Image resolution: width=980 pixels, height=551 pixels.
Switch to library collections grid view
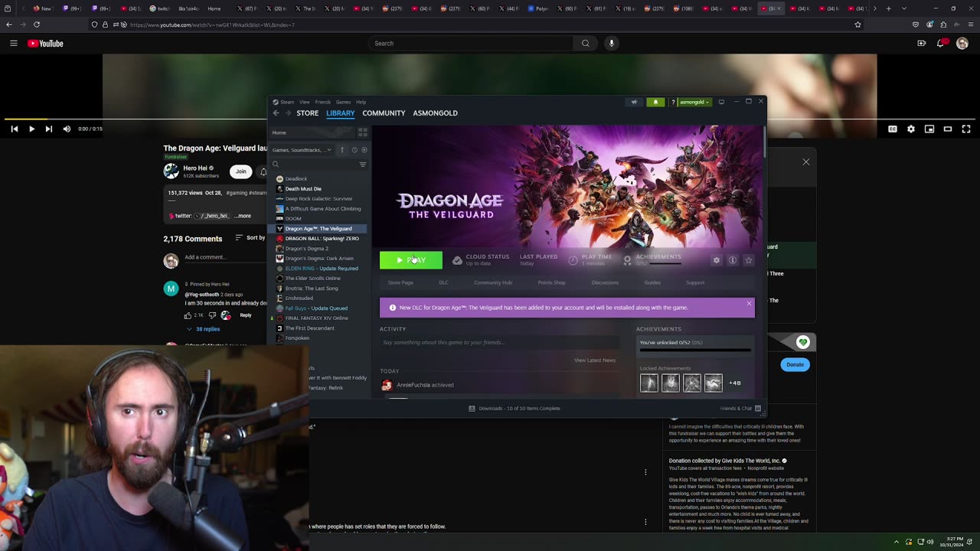363,132
